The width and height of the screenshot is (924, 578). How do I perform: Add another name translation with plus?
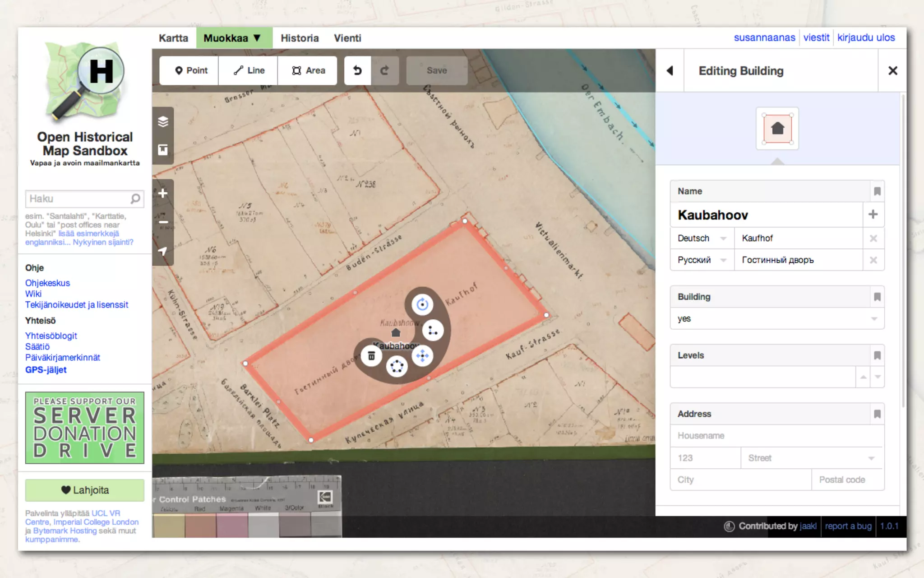pos(873,214)
